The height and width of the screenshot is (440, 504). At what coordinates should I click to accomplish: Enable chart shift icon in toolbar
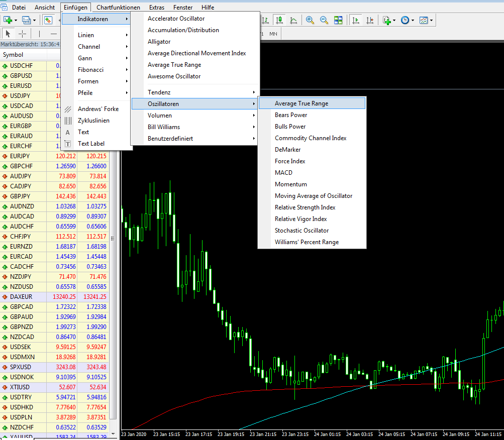(370, 20)
